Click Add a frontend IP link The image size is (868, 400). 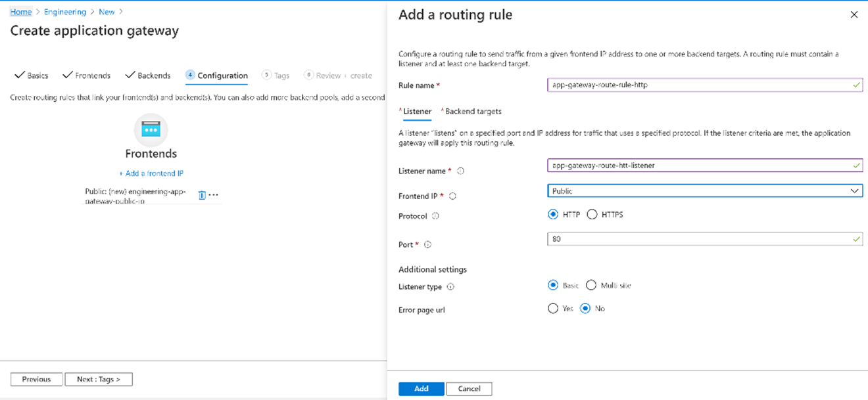pos(151,173)
